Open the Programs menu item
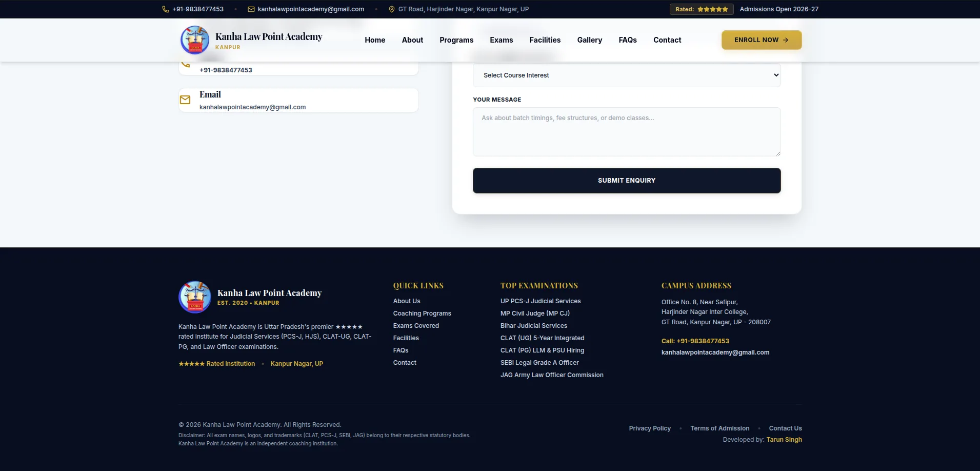This screenshot has width=980, height=471. coord(456,40)
